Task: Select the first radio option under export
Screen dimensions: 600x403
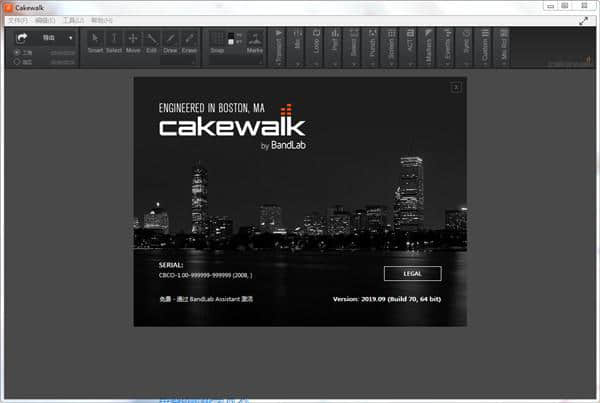Action: click(16, 52)
